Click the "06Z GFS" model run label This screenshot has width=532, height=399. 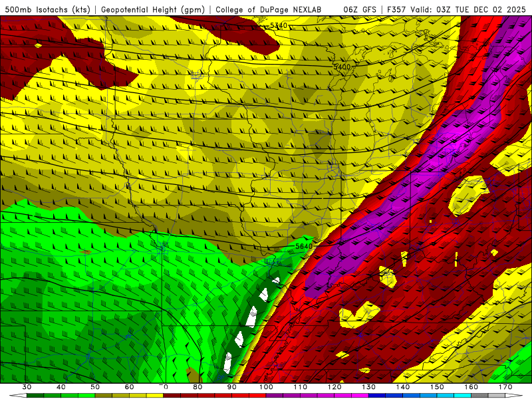pos(360,9)
